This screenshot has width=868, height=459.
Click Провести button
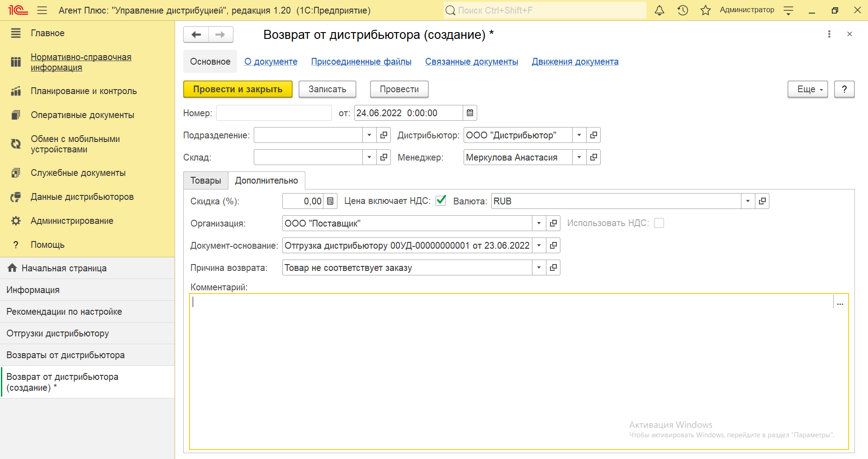(x=399, y=89)
